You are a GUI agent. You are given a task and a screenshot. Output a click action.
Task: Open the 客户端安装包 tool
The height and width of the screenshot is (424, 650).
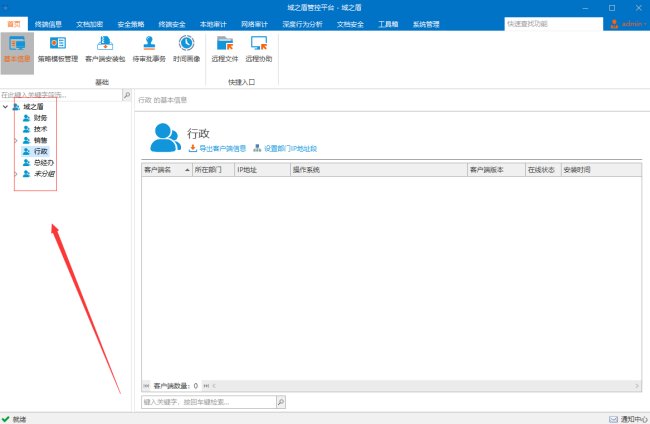[105, 50]
